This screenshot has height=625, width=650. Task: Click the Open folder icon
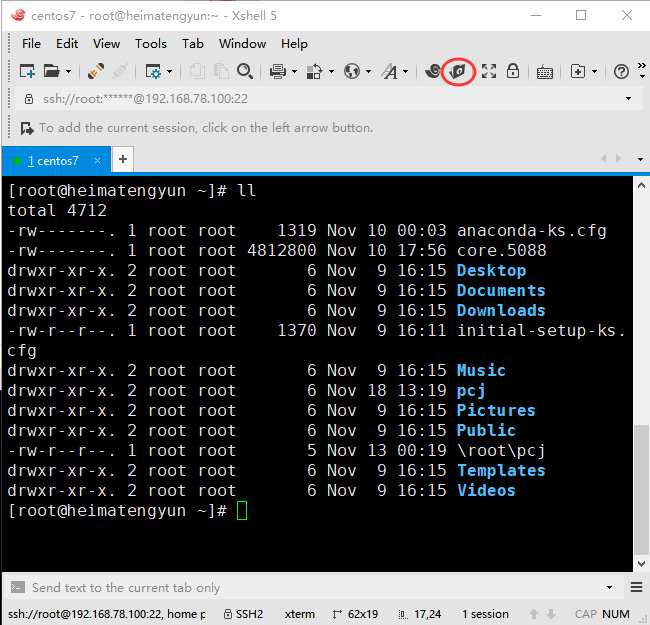click(x=52, y=71)
